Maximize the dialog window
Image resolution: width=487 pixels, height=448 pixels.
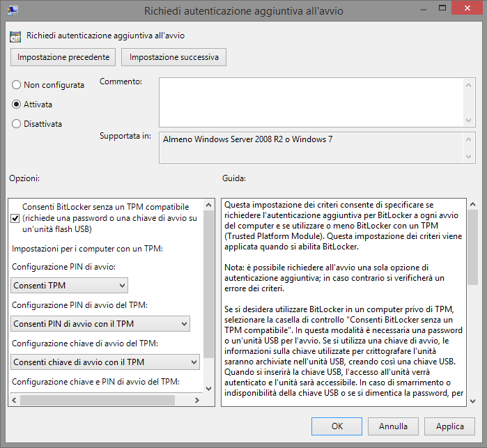442,8
